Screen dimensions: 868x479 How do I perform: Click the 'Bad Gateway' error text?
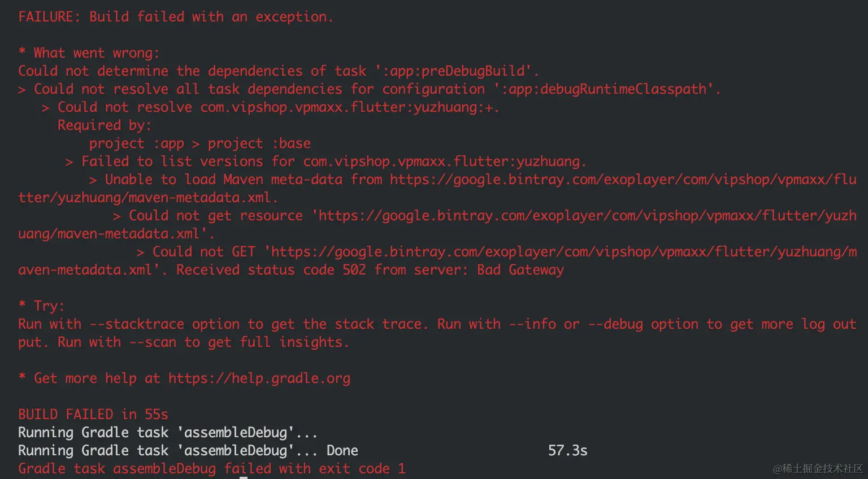tap(520, 270)
